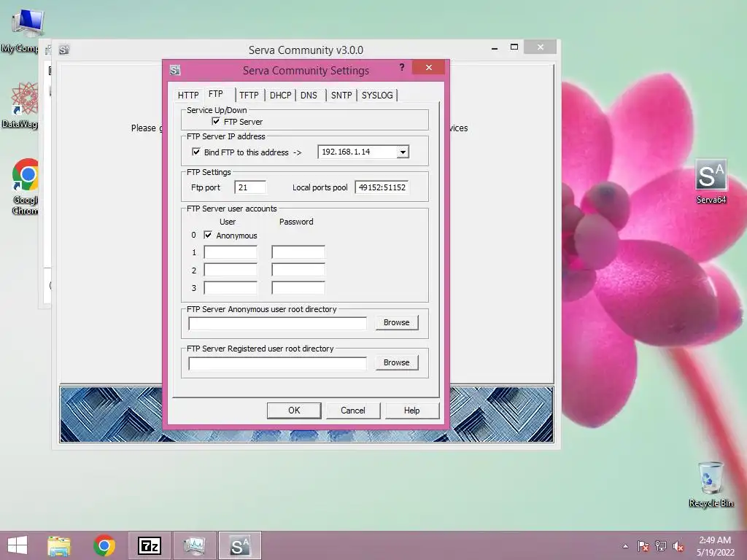Click the Registered user root directory field
Screen dimensions: 747x560
pyautogui.click(x=278, y=363)
